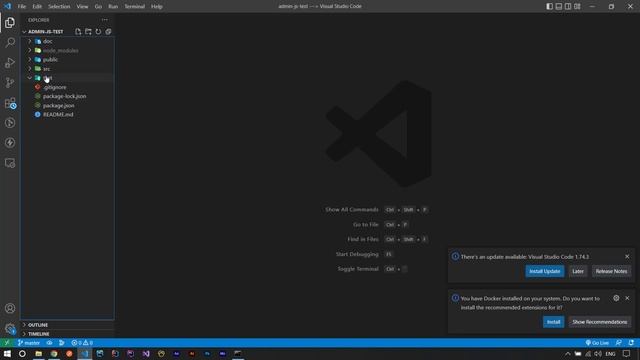This screenshot has height=360, width=640.
Task: Open the Manage gear icon
Action: coord(10,328)
